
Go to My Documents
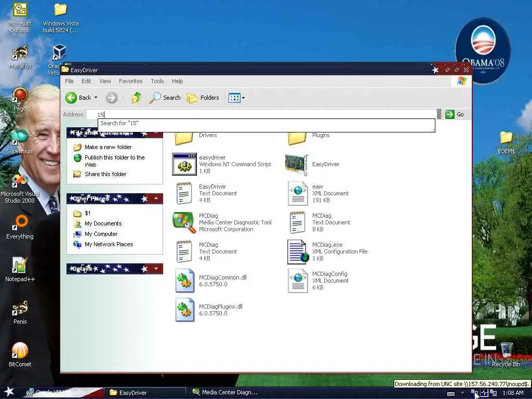103,223
